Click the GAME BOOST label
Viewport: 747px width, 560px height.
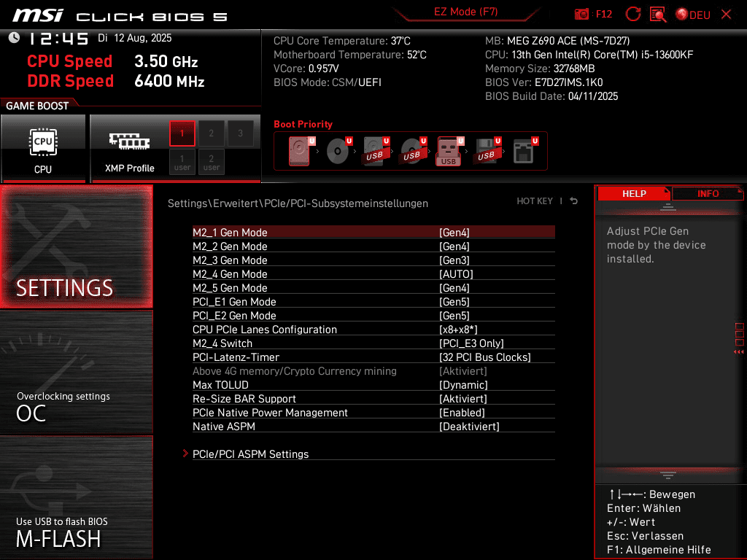[x=37, y=106]
